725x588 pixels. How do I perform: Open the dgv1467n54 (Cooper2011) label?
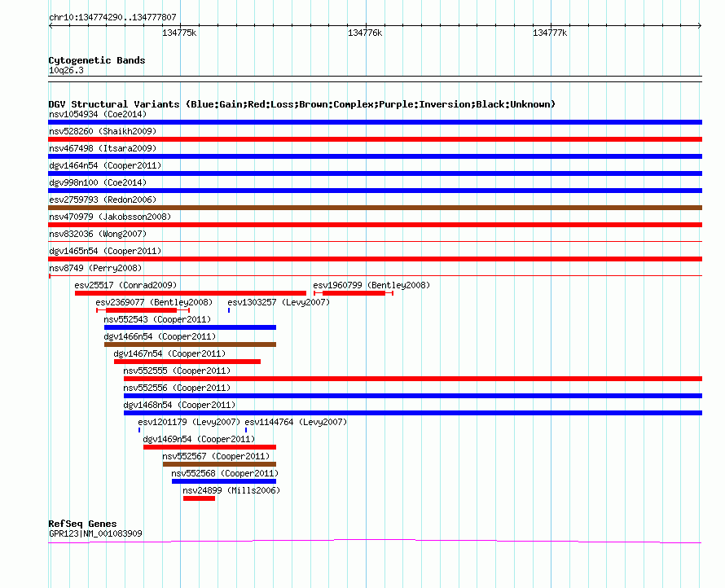pyautogui.click(x=169, y=353)
